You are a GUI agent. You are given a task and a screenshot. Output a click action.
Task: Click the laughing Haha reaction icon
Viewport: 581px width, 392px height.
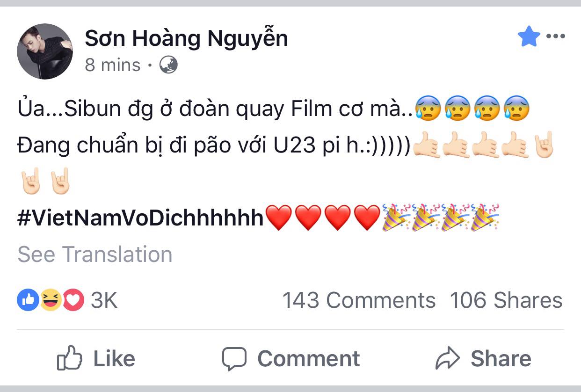tap(51, 300)
